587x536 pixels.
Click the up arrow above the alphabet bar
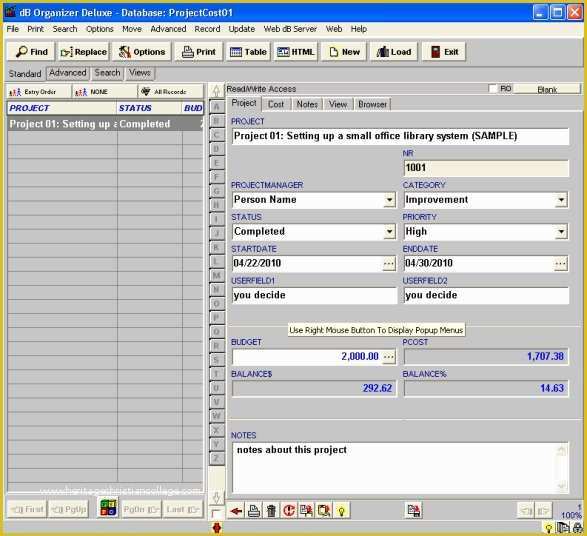click(216, 91)
